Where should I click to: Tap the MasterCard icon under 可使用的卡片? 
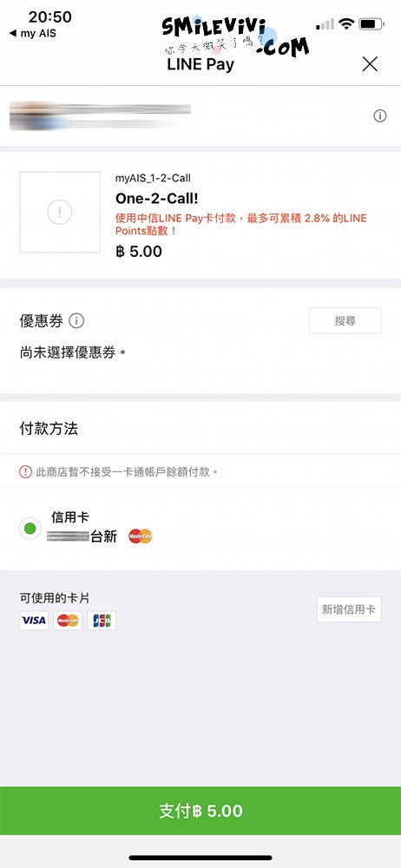(x=68, y=621)
